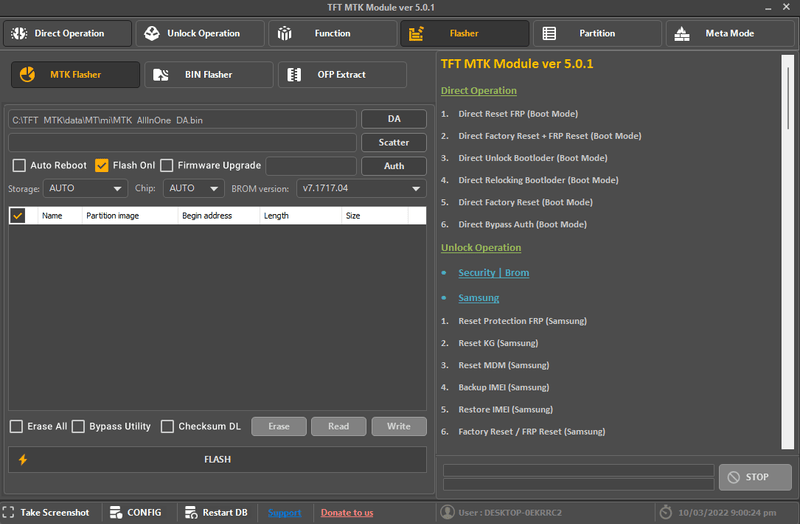Click the info panel vertical scrollbar
This screenshot has height=524, width=800.
(x=788, y=252)
